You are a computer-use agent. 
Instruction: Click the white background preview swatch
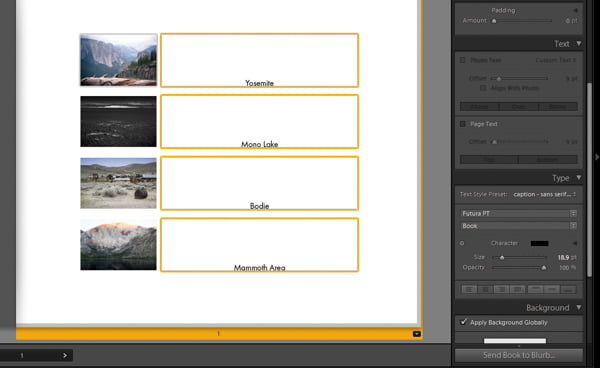515,340
